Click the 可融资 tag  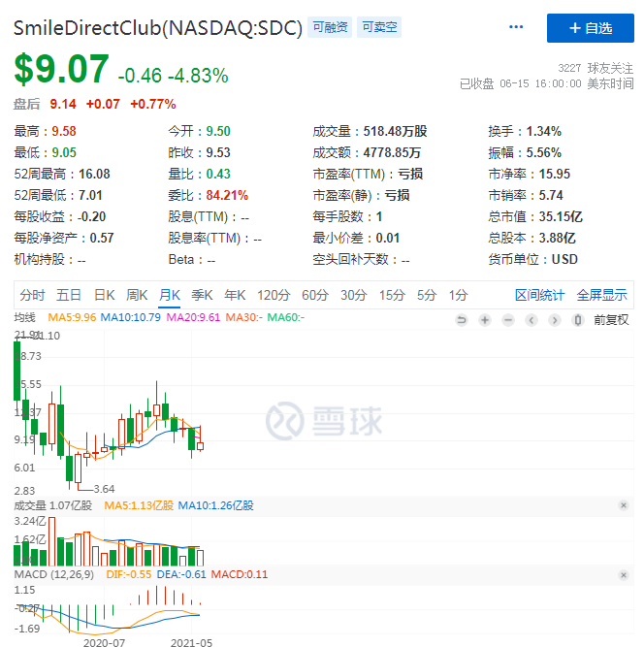[x=330, y=27]
